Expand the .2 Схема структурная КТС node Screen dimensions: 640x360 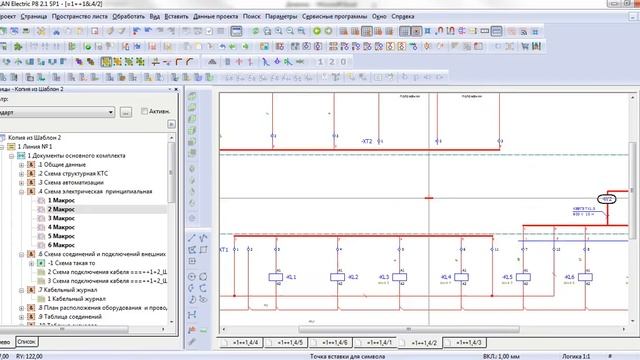pyautogui.click(x=22, y=173)
